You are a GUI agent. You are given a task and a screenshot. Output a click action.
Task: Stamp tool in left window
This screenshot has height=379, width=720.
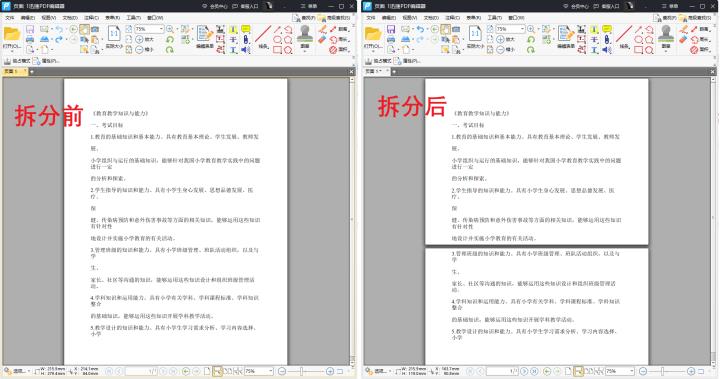tap(304, 34)
